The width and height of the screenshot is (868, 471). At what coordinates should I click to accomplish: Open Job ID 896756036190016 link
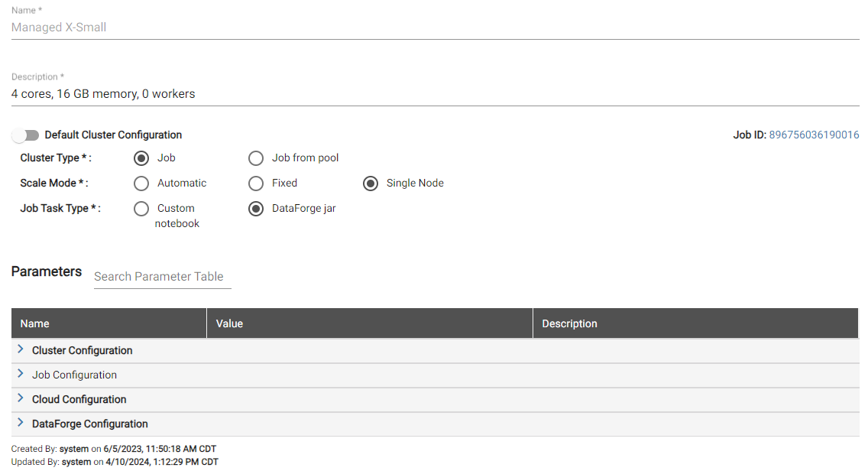[x=814, y=135]
